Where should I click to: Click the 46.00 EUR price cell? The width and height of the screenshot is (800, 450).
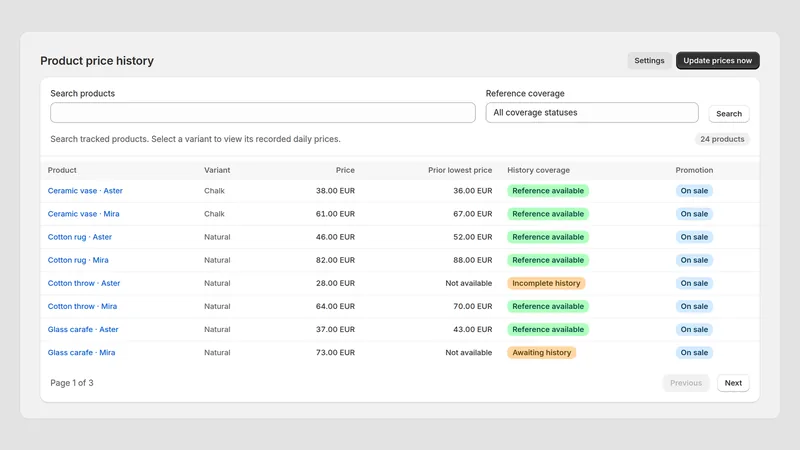[x=335, y=237]
